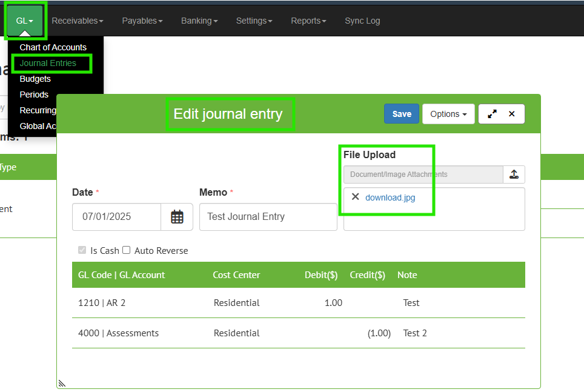Save the journal entry
Viewport: 584px width, 392px height.
pyautogui.click(x=402, y=114)
